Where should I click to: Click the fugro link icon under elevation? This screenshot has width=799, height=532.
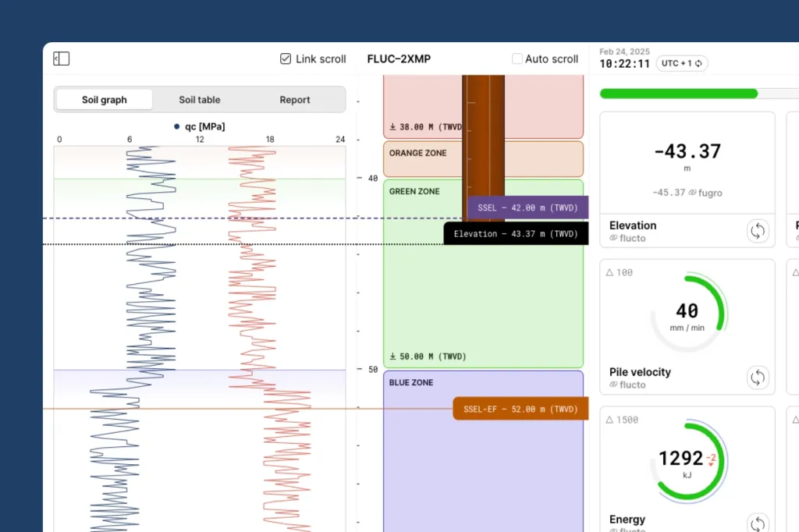[692, 193]
